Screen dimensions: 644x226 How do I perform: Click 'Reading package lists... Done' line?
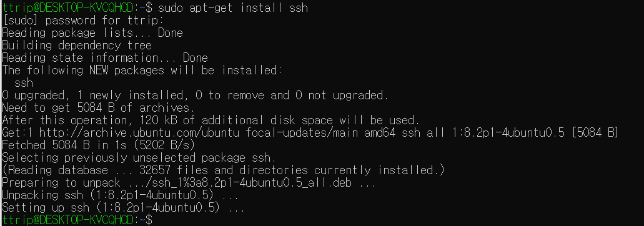click(x=92, y=32)
